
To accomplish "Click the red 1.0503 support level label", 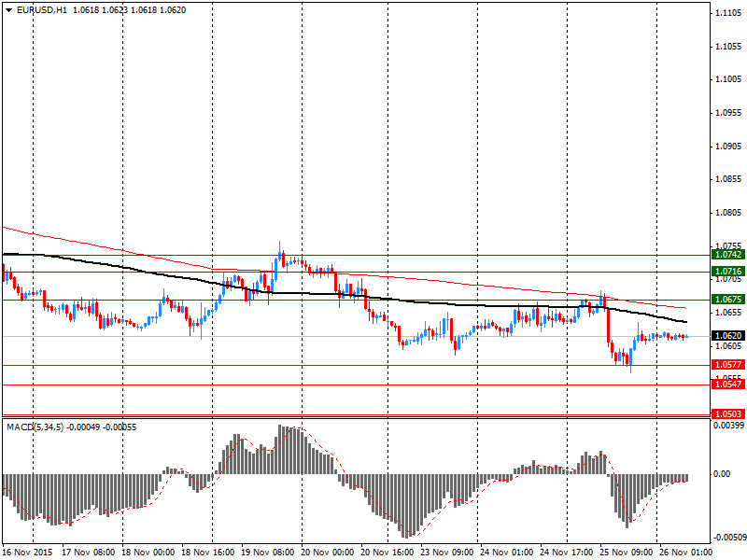I will (x=726, y=413).
